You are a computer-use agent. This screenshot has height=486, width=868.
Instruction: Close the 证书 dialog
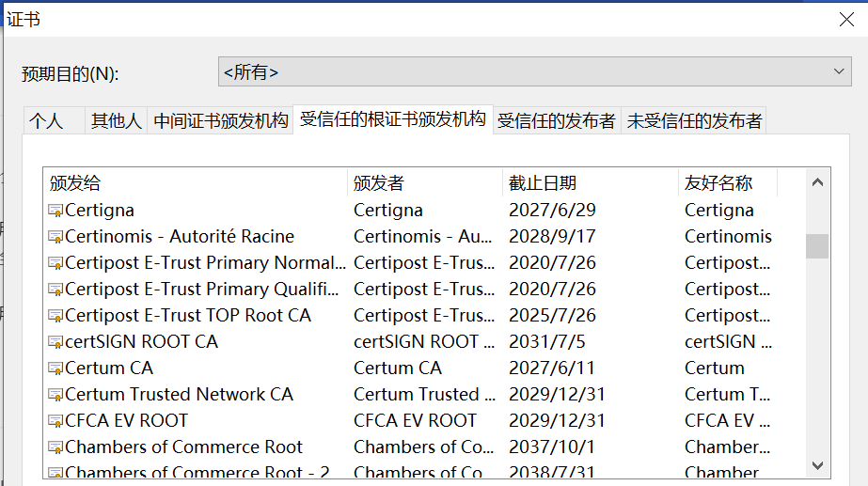click(x=846, y=20)
